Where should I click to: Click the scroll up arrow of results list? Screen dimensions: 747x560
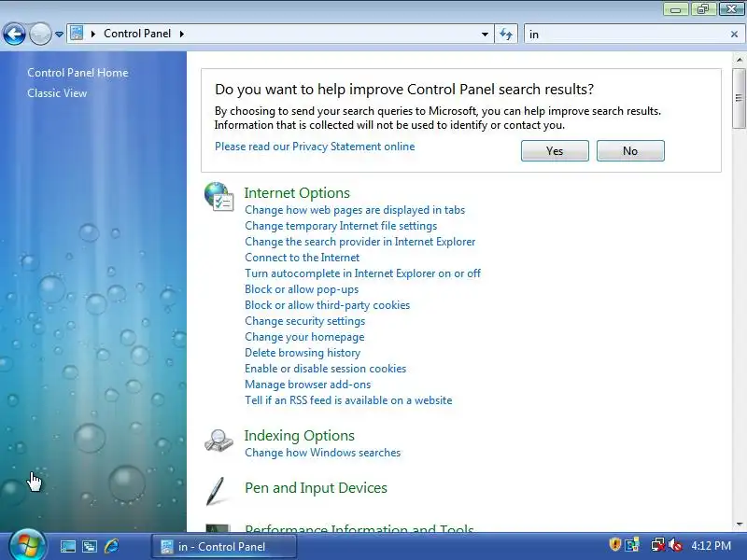739,60
